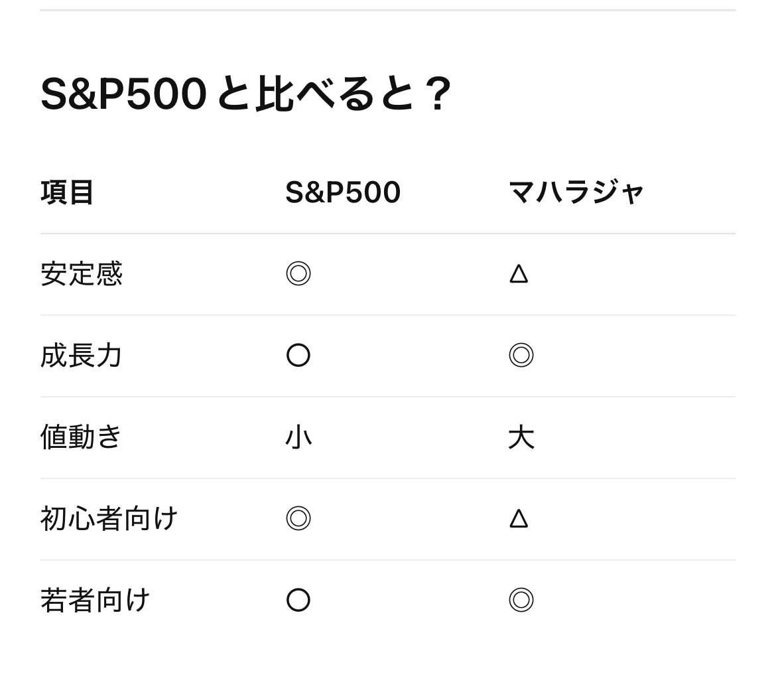Click the 値動き row label
776x700 pixels.
81,438
